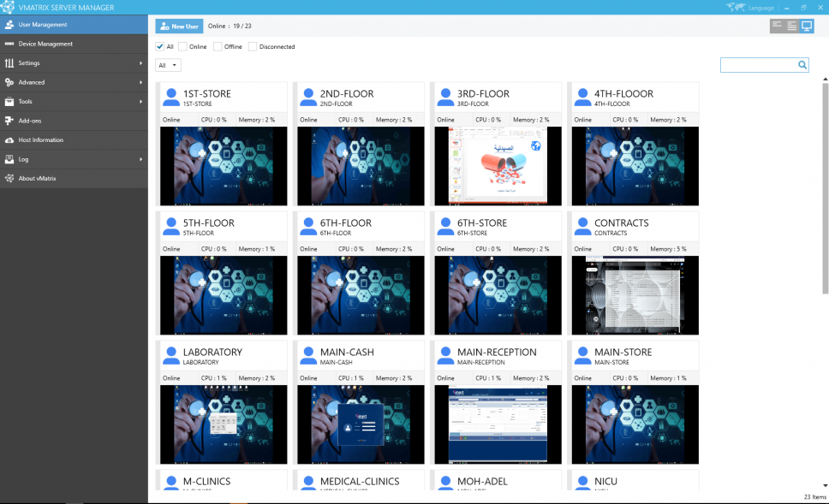Screen dimensions: 829x504
Task: Open Language selector globe icon
Action: (x=734, y=8)
